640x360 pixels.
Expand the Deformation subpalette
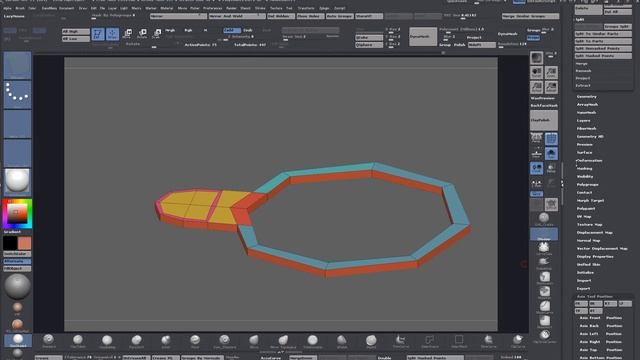coord(589,160)
